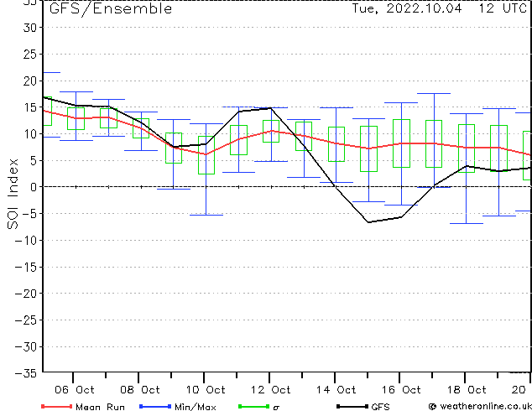This screenshot has width=532, height=411.
Task: Click the y-axis value '25'
Action: [x=30, y=55]
